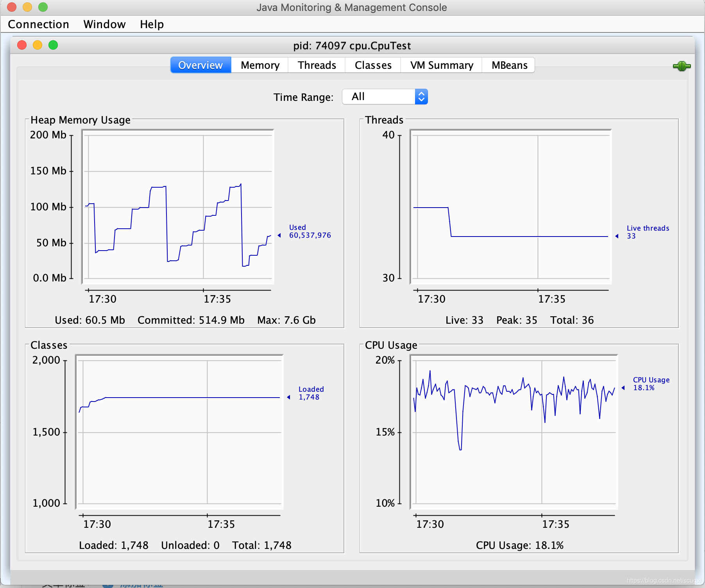Screen dimensions: 705x588
Task: Click 'Loaded: 1,748' summary text
Action: point(114,545)
